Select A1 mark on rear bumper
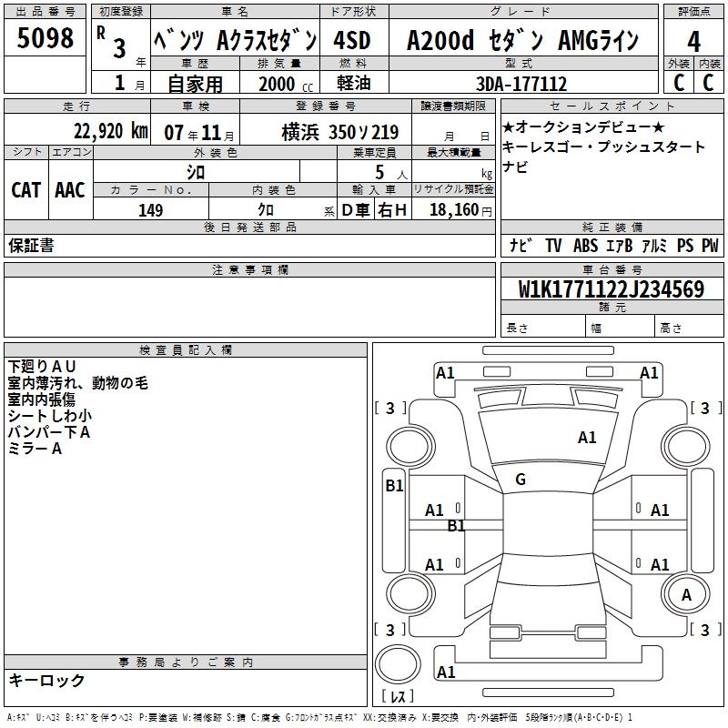Image resolution: width=728 pixels, height=728 pixels. (446, 672)
